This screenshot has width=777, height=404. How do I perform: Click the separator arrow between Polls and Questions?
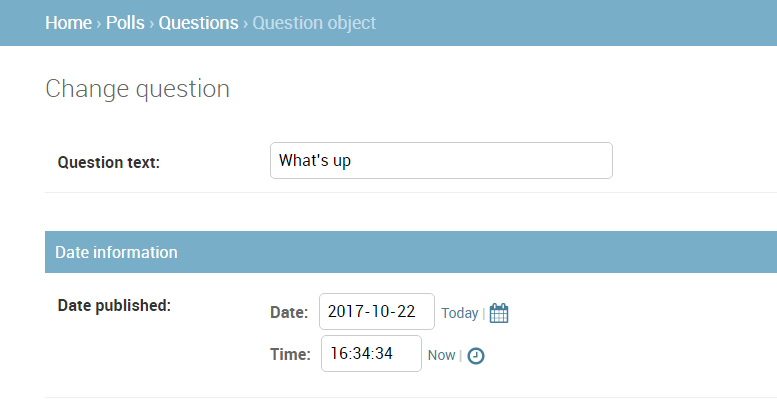[152, 23]
